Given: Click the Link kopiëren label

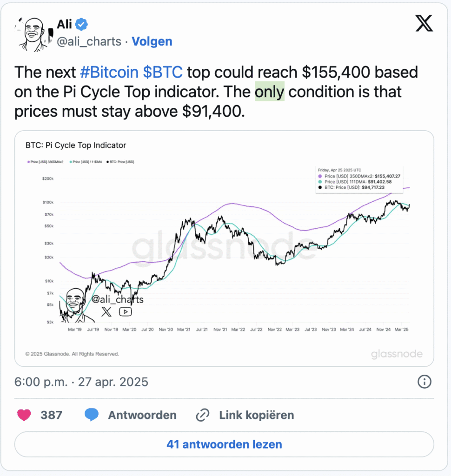Looking at the screenshot, I should (x=257, y=415).
